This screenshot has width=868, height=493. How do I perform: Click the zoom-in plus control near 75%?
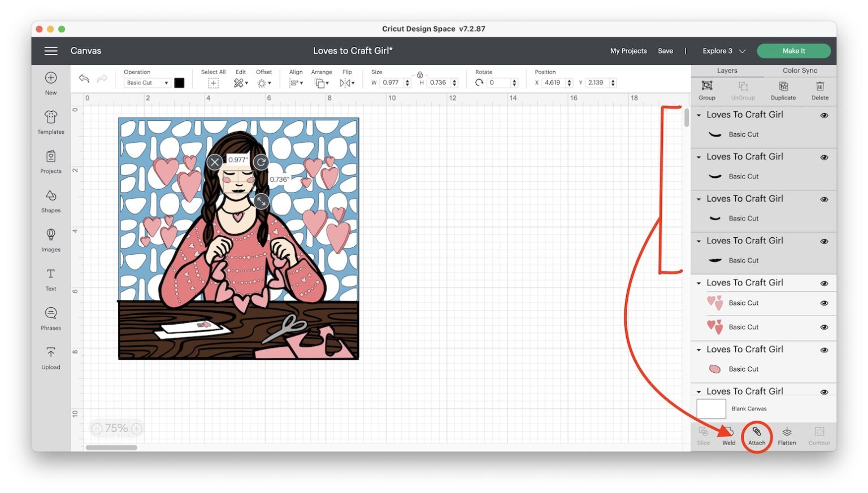point(136,428)
